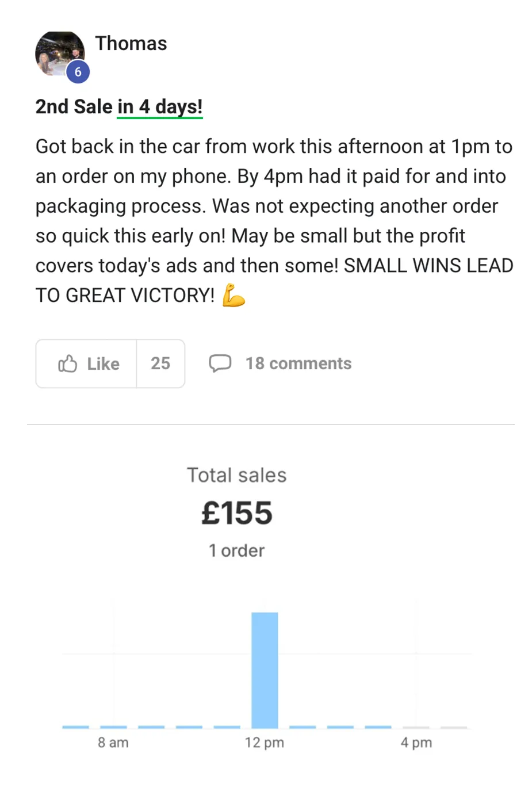Open the "2nd Sale" post title
Viewport: 532px width, 807px height.
click(x=74, y=107)
